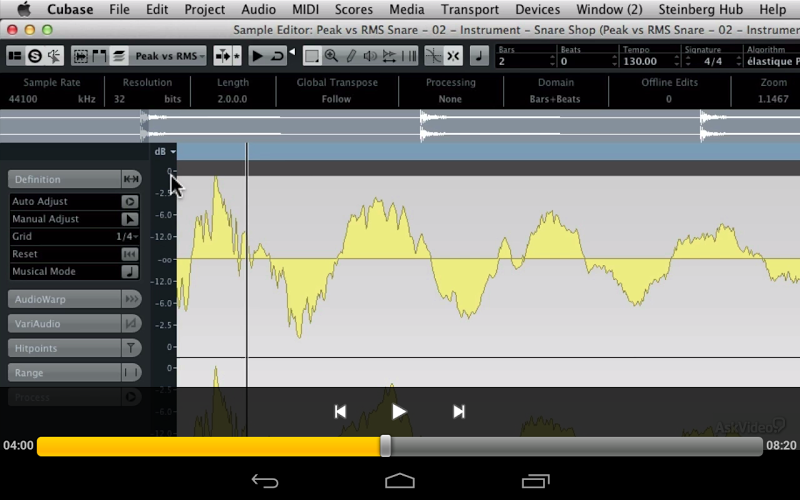The height and width of the screenshot is (500, 800).
Task: Open the Audio menu
Action: click(x=259, y=9)
